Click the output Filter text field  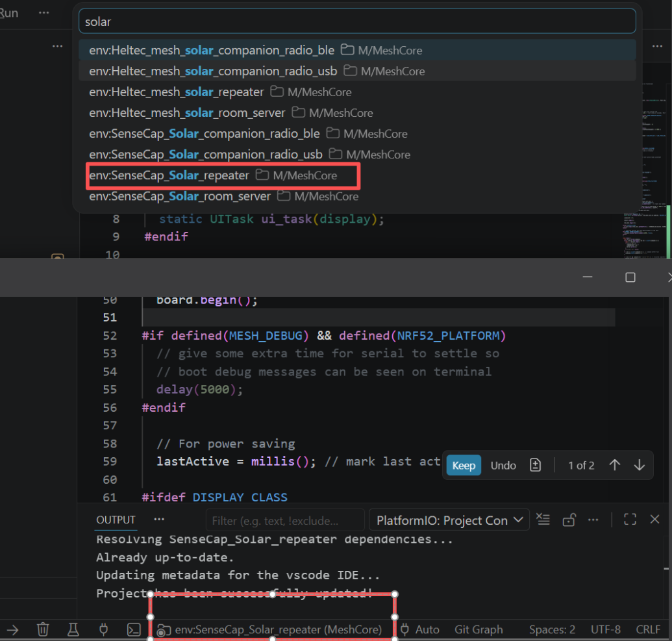pos(285,520)
